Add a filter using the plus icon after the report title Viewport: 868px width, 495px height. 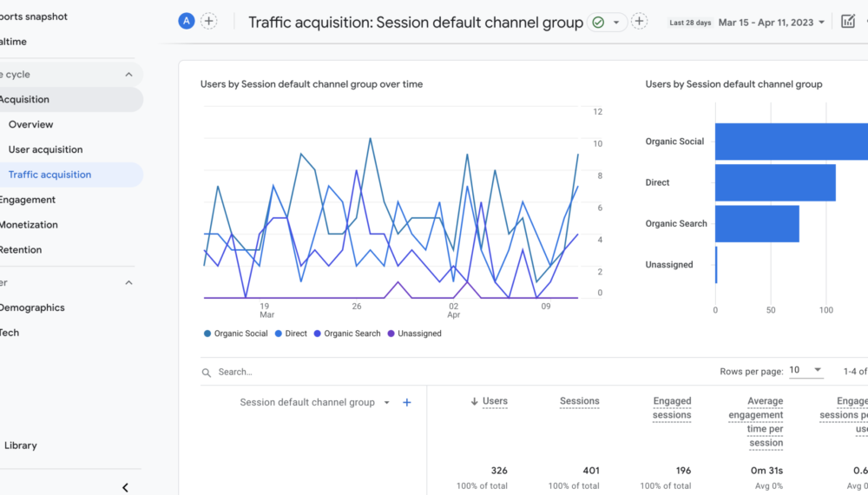(640, 21)
